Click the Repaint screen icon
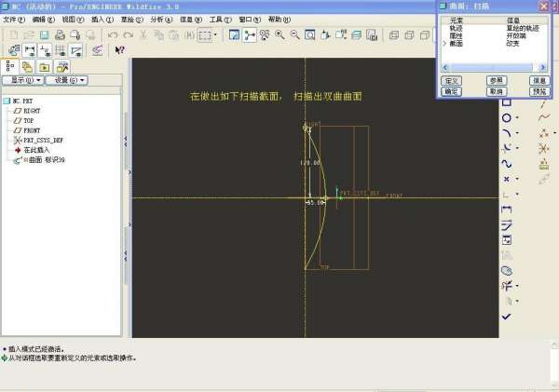The height and width of the screenshot is (392, 559). pos(234,35)
